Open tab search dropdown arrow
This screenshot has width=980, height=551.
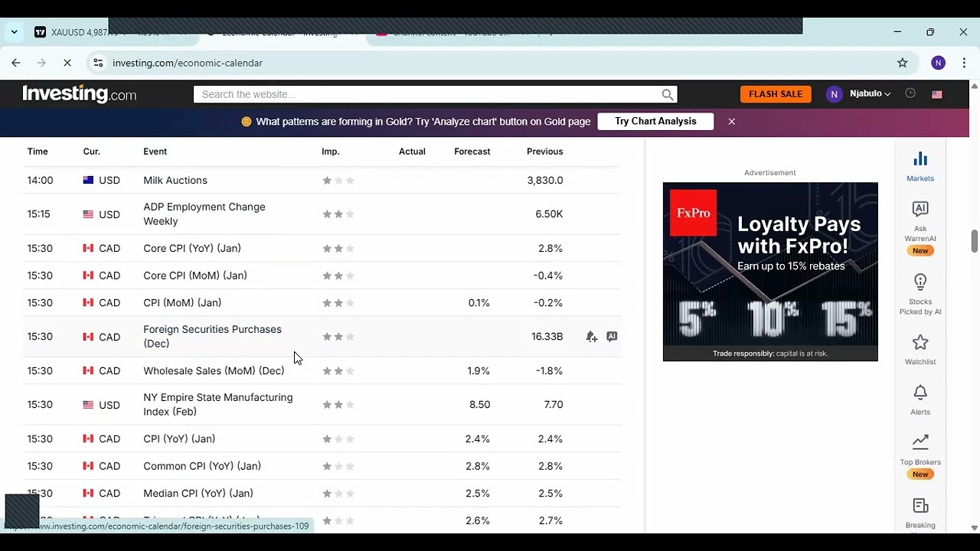pyautogui.click(x=14, y=32)
